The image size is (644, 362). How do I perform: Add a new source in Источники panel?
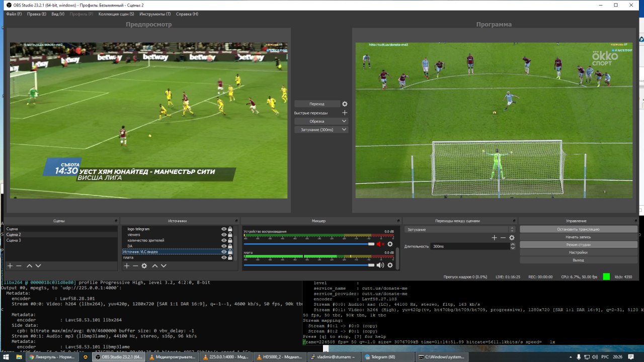[x=127, y=266]
